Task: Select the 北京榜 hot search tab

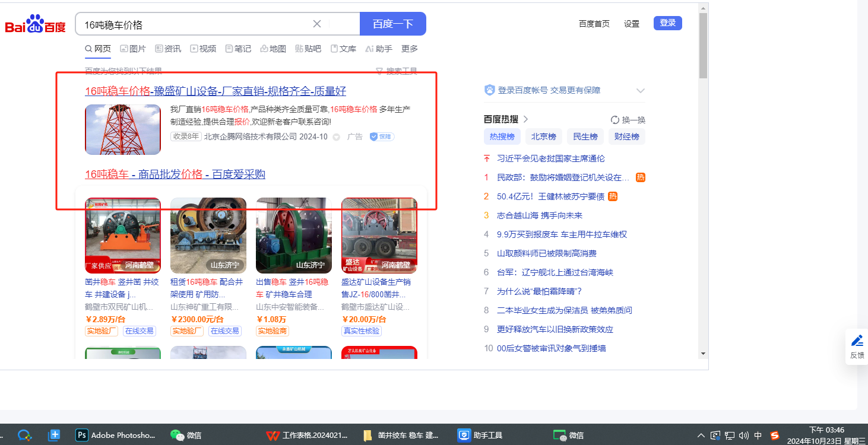Action: coord(543,136)
